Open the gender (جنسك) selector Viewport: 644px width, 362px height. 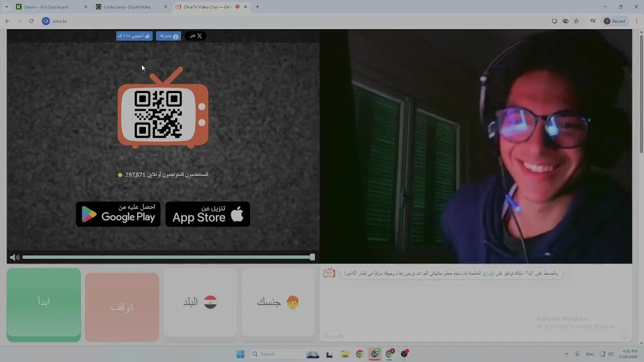coord(278,302)
